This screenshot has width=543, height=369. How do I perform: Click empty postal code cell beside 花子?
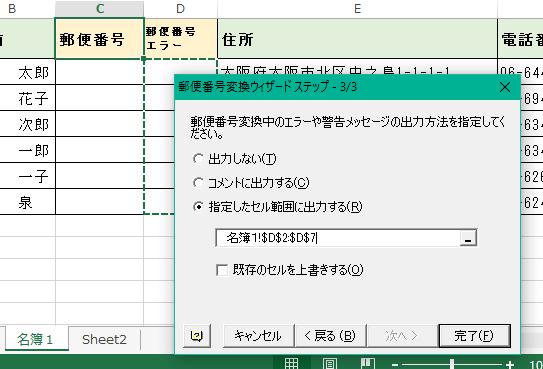[99, 98]
